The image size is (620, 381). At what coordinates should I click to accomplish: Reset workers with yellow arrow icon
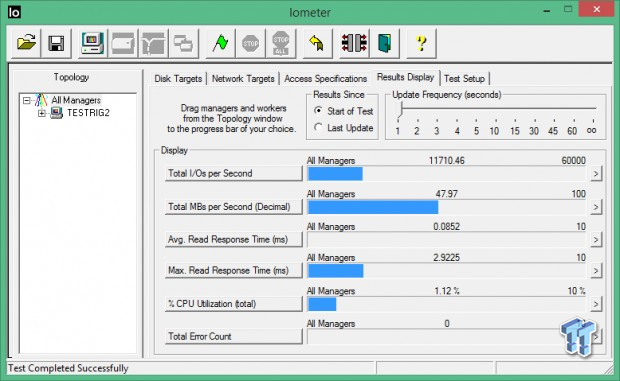point(317,43)
